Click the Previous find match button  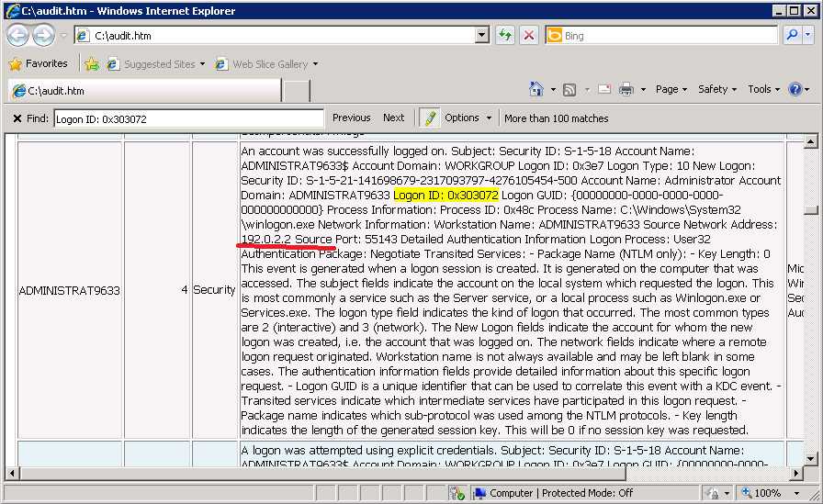point(351,118)
